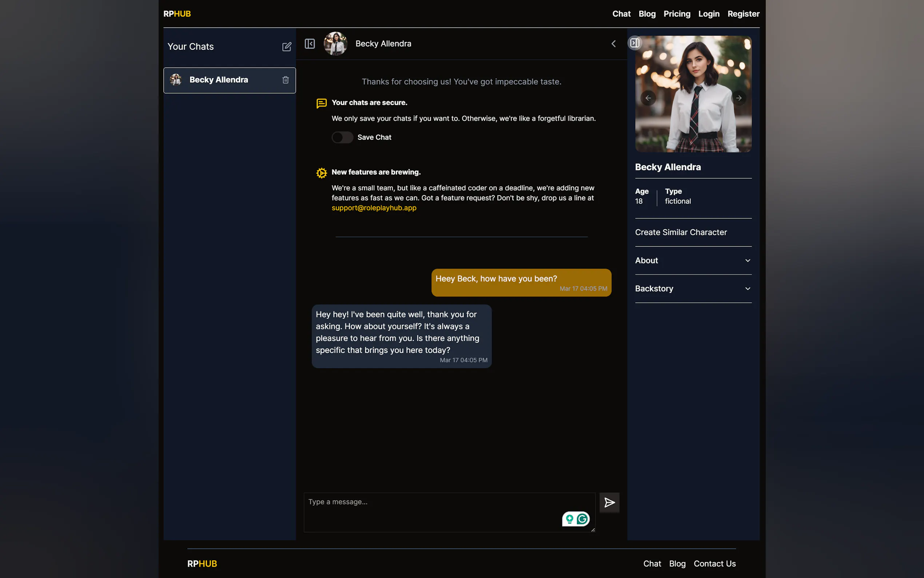
Task: Click the Grammarly icon in message box
Action: click(582, 519)
